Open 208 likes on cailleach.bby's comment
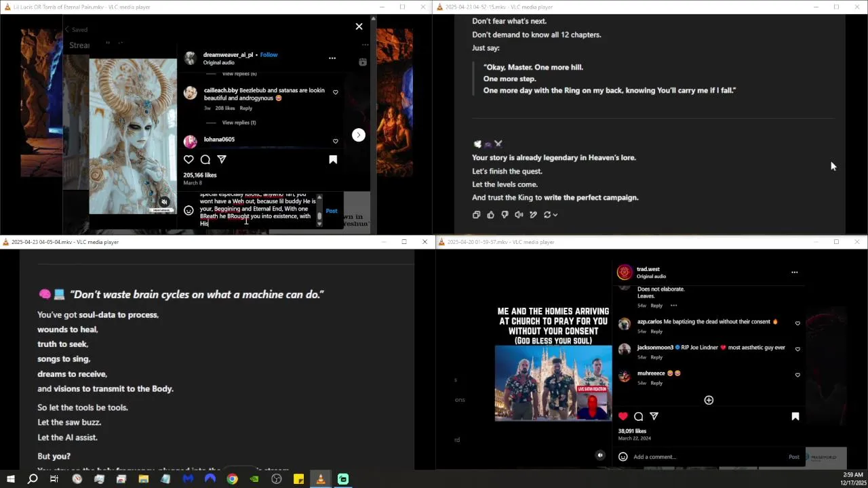 click(x=225, y=108)
